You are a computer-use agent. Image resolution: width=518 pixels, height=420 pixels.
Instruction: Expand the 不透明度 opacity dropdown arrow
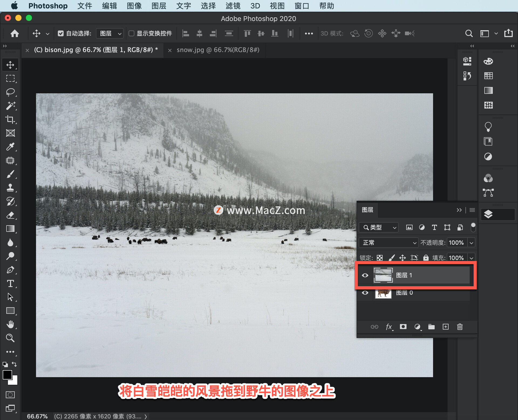coord(471,243)
